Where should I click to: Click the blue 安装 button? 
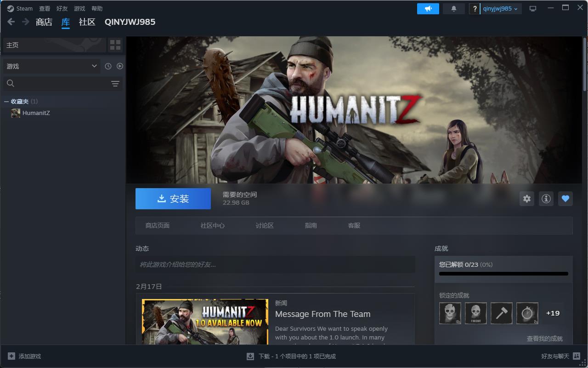click(x=173, y=199)
